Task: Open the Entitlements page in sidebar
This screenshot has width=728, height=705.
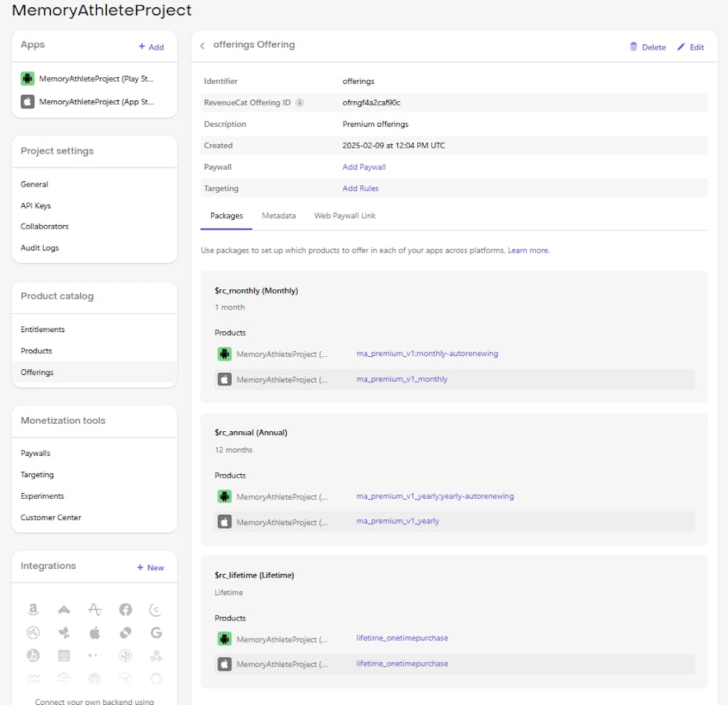Action: coord(43,329)
